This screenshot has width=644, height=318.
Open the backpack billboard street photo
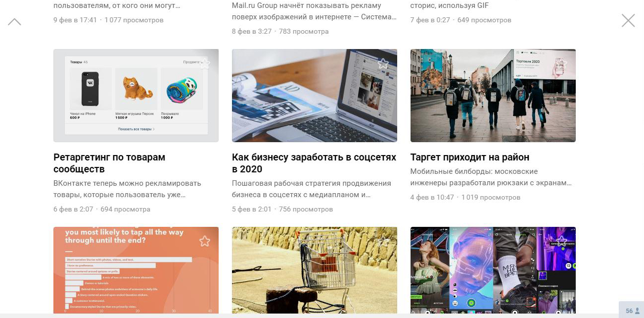click(493, 96)
